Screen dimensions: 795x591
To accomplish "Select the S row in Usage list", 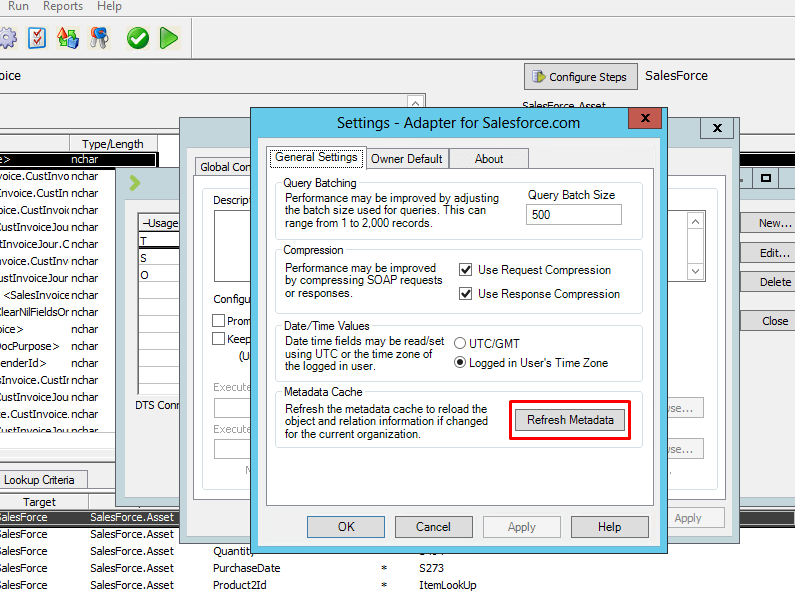I will (159, 258).
